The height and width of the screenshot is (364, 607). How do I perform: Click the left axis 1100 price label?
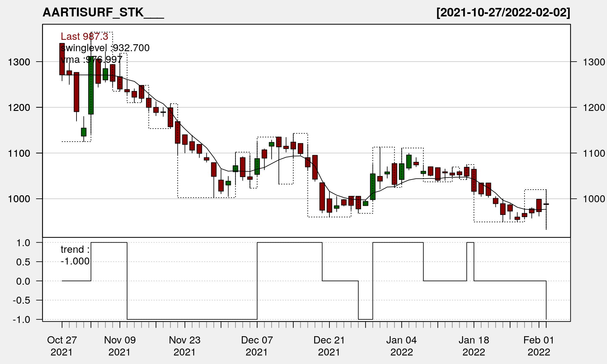pyautogui.click(x=19, y=153)
